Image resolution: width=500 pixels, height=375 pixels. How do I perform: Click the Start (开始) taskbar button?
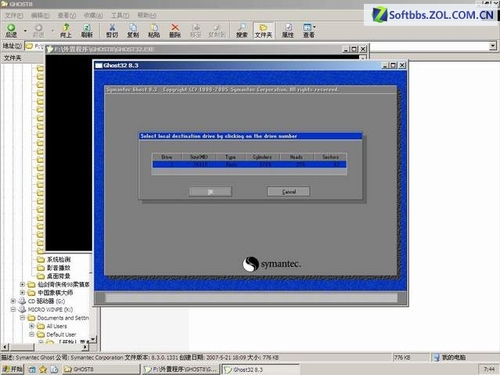click(x=12, y=369)
